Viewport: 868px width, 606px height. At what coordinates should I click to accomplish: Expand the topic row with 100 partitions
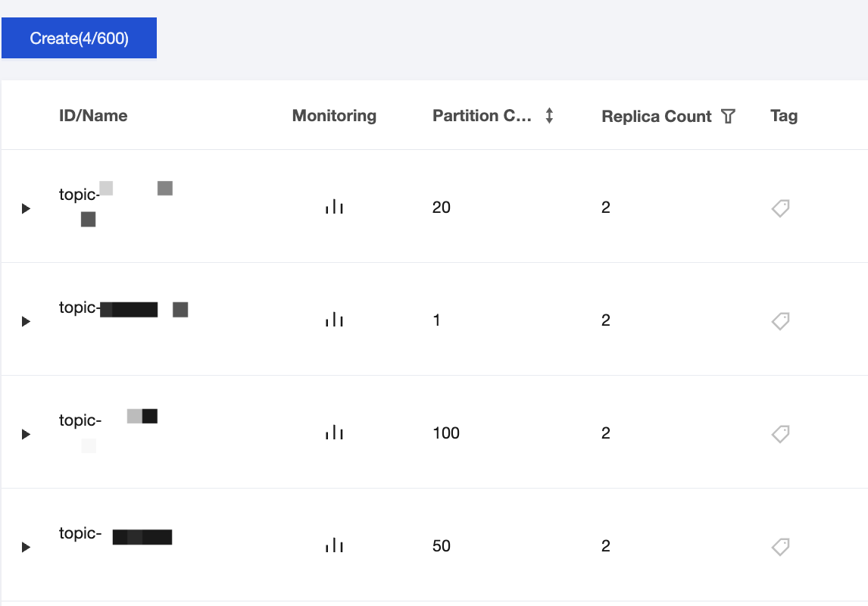point(27,434)
